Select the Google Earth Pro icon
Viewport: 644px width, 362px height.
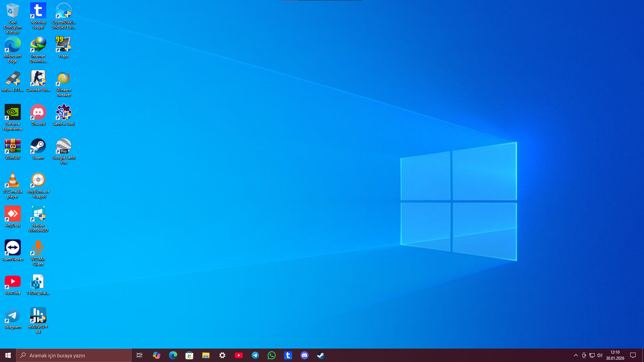[64, 152]
